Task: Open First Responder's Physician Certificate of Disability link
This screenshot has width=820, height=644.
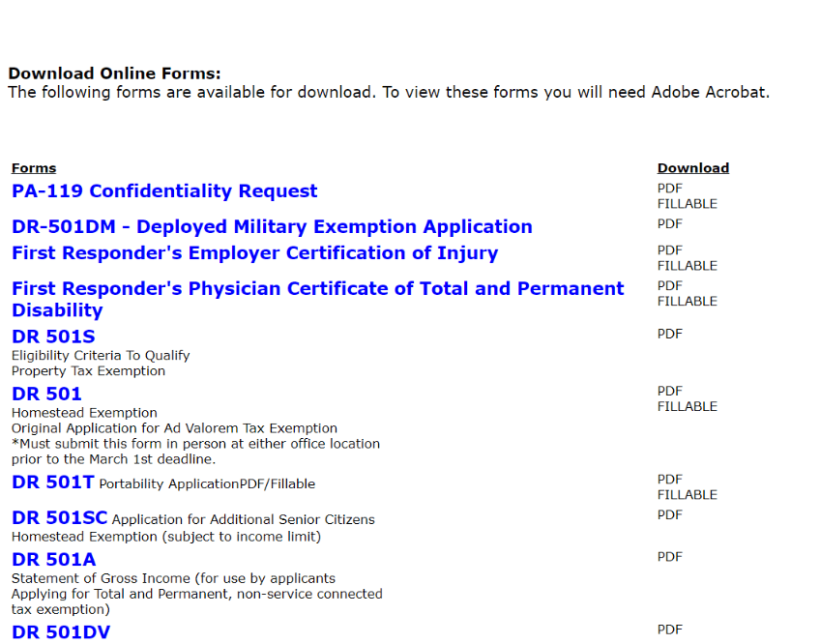Action: [x=318, y=299]
